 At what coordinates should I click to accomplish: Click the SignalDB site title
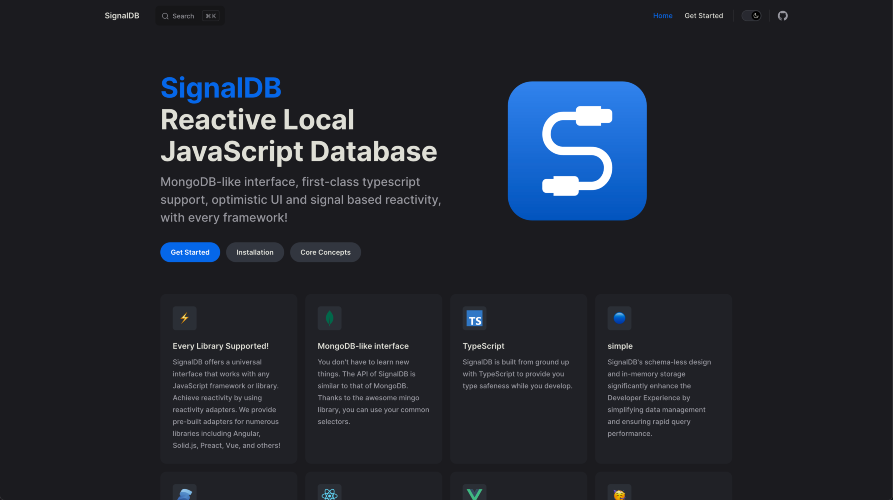click(122, 16)
